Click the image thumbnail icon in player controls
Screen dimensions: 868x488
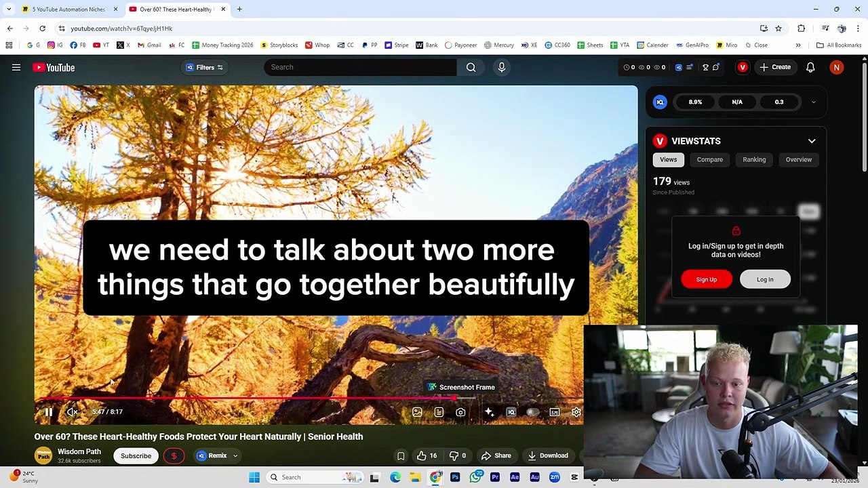tap(417, 412)
